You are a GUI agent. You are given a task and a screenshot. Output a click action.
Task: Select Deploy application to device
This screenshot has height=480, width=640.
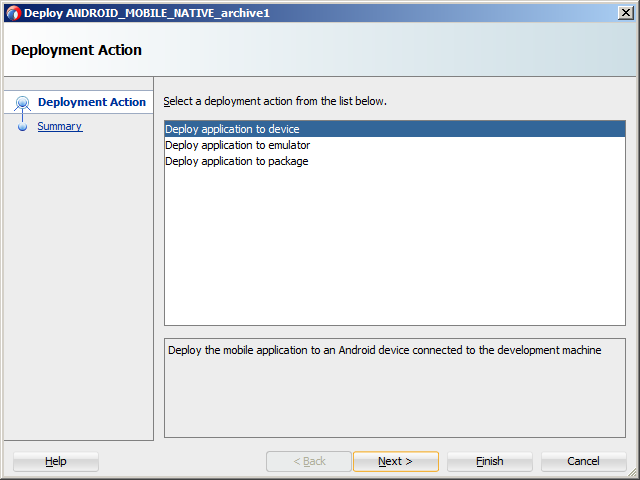[395, 129]
